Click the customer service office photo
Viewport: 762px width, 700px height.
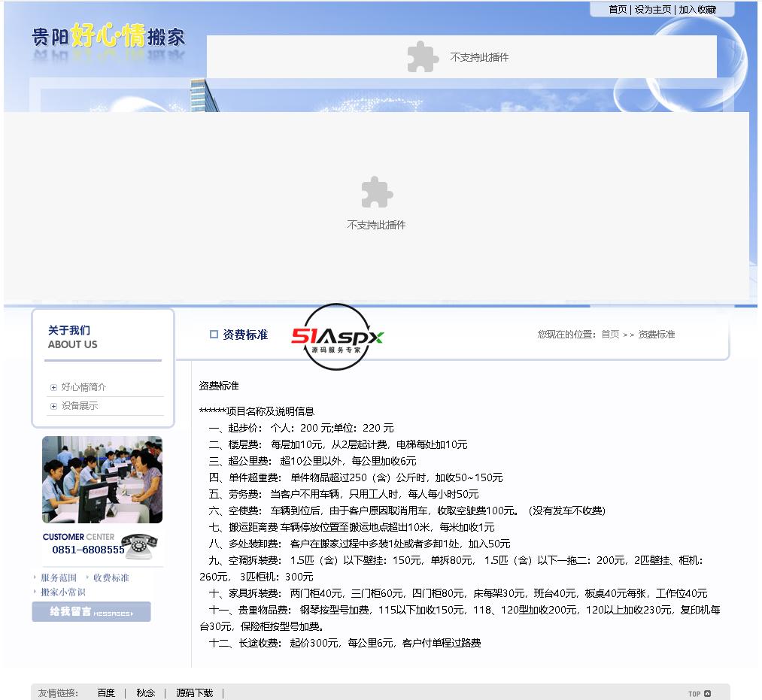coord(102,480)
